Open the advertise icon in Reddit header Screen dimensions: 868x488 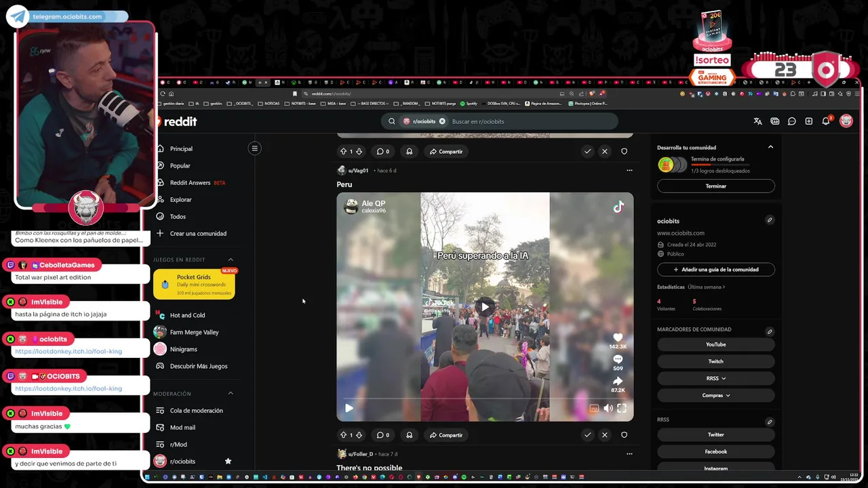click(x=774, y=121)
